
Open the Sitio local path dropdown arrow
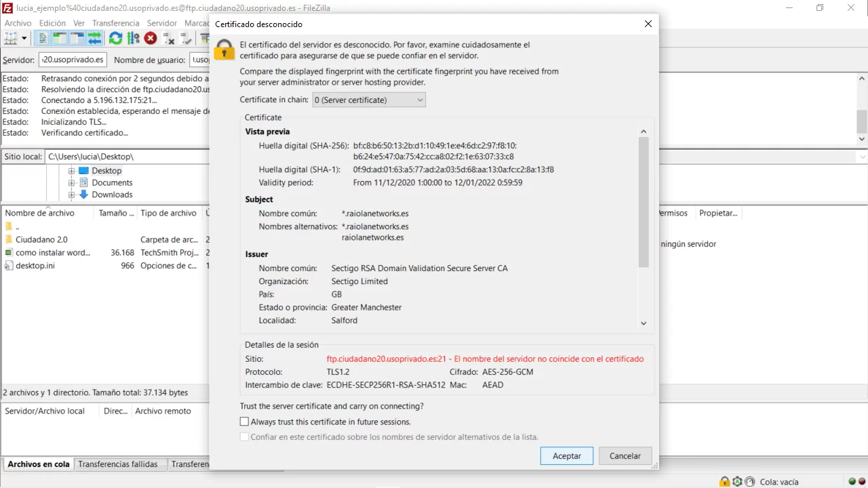862,157
